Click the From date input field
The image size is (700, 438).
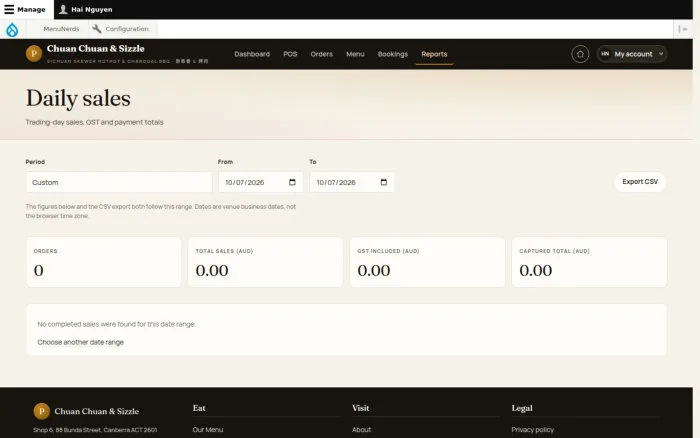click(x=261, y=182)
